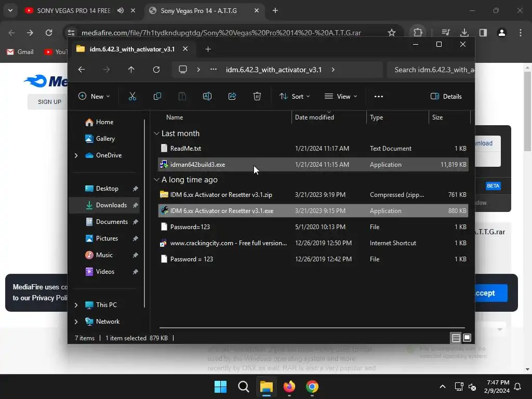
Task: Collapse the Last month group
Action: tap(156, 134)
